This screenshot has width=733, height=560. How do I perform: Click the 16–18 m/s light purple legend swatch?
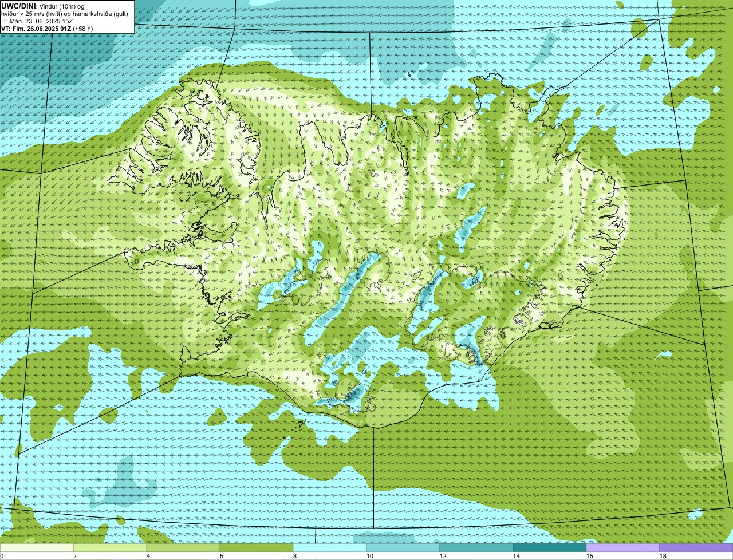click(623, 547)
